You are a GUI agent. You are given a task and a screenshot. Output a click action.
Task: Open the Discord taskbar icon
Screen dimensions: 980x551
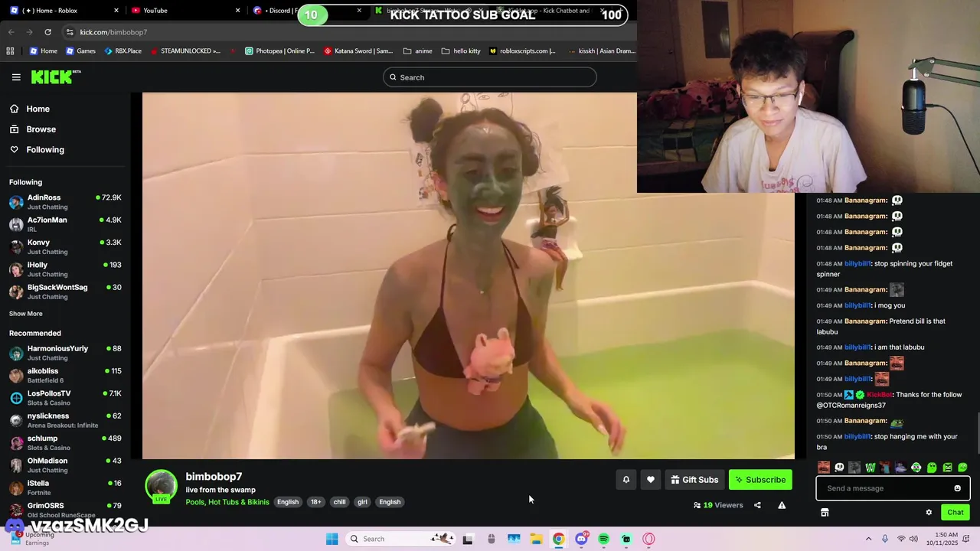click(x=581, y=539)
